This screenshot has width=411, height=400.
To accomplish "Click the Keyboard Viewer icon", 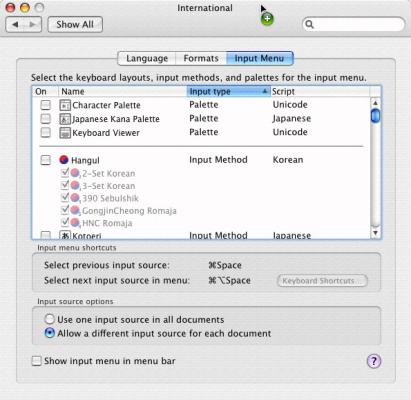I will pyautogui.click(x=65, y=133).
